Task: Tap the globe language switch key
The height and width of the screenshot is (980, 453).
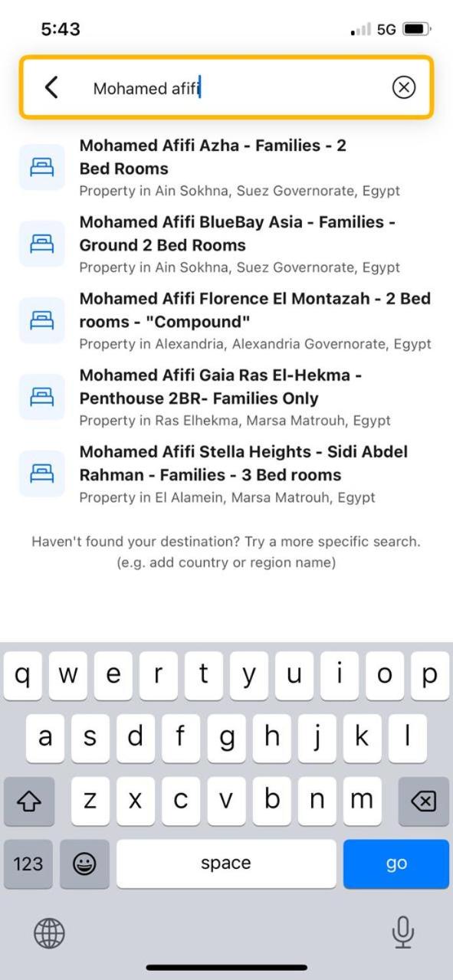Action: click(x=50, y=933)
